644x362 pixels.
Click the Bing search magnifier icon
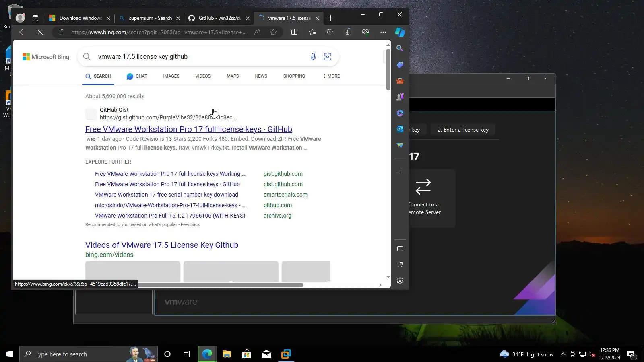coord(87,57)
